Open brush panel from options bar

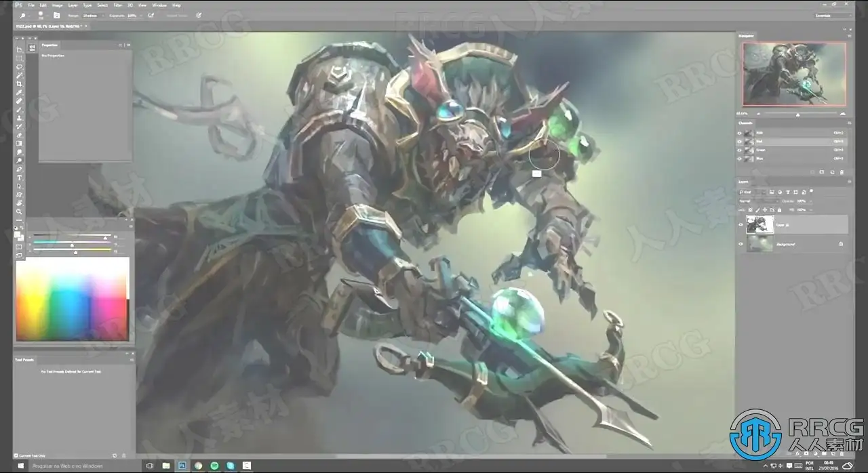pyautogui.click(x=56, y=14)
